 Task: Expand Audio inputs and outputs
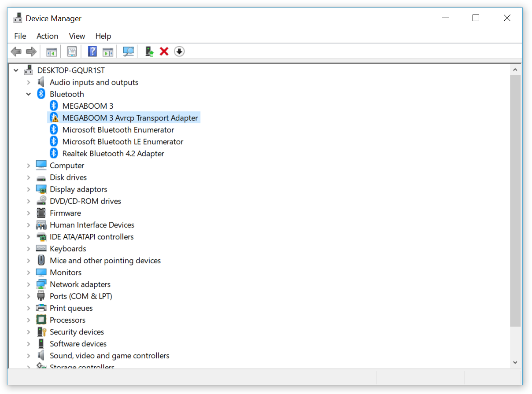29,82
